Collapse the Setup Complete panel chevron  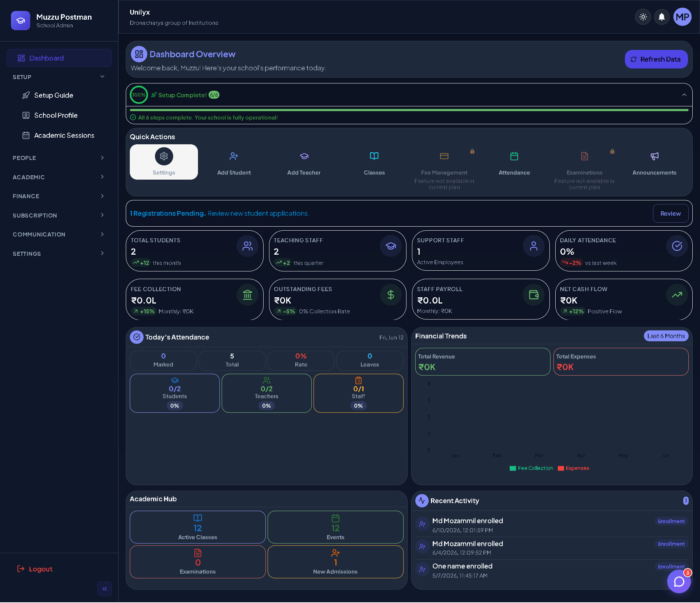684,95
